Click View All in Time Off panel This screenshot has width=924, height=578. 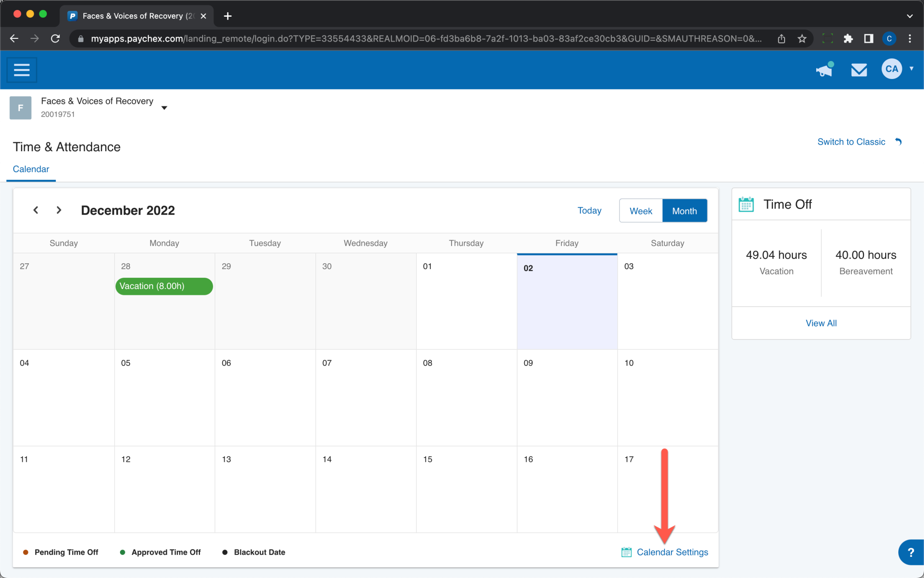(821, 323)
